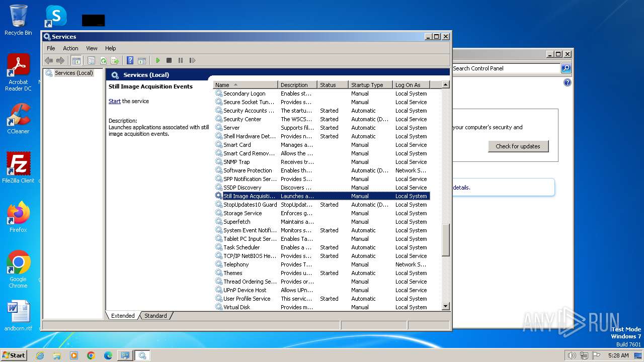The height and width of the screenshot is (362, 644).
Task: Select the SNMP Trap service row
Action: [322, 162]
